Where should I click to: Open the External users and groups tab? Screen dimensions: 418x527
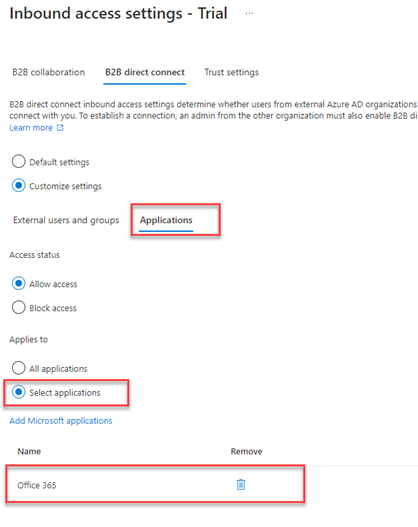(66, 220)
